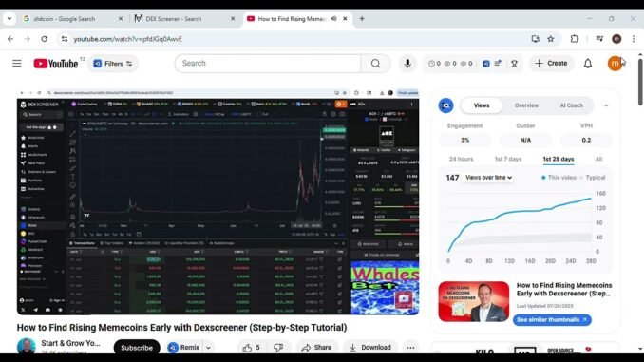644x362 pixels.
Task: Click the Download button
Action: [370, 348]
